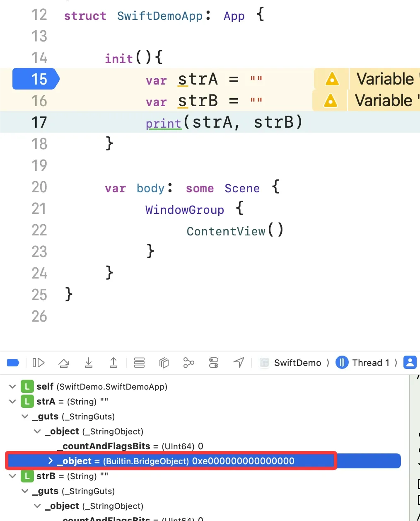This screenshot has width=420, height=521.
Task: Expand the Builtin.BridgeObject _object row
Action: [51, 461]
